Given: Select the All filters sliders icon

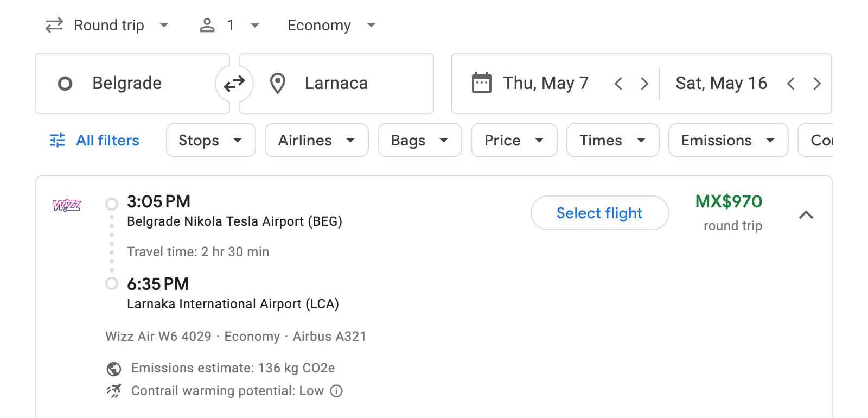Looking at the screenshot, I should (x=58, y=140).
